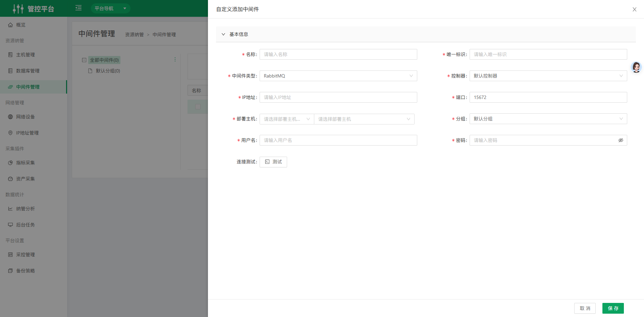The width and height of the screenshot is (644, 317).
Task: Click the 中间件管理 icon in sidebar
Action: [10, 87]
